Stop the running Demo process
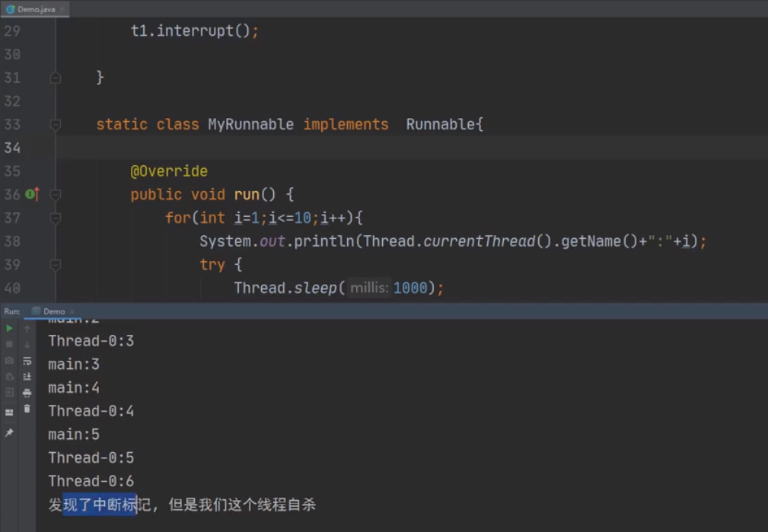The image size is (768, 532). pos(9,344)
